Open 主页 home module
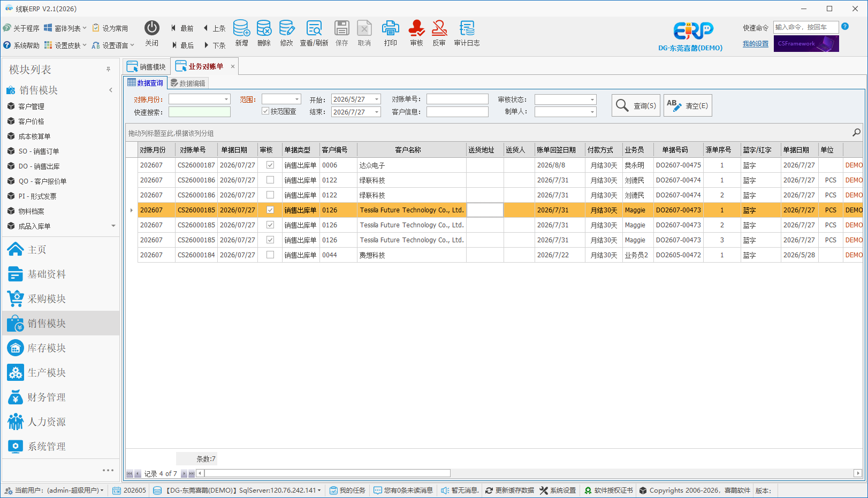Image resolution: width=868 pixels, height=498 pixels. click(x=60, y=249)
